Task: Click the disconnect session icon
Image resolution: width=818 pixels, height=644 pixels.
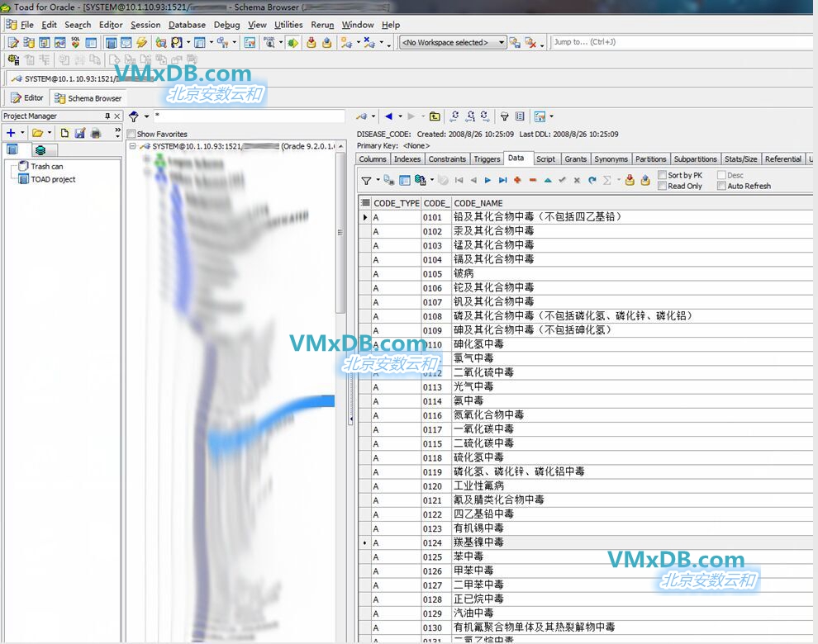Action: pos(369,42)
